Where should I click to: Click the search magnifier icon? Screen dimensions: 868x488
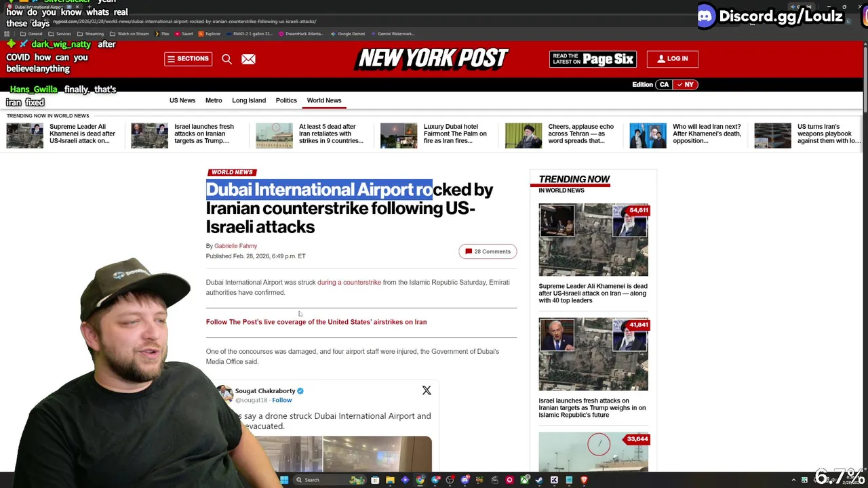[x=226, y=59]
